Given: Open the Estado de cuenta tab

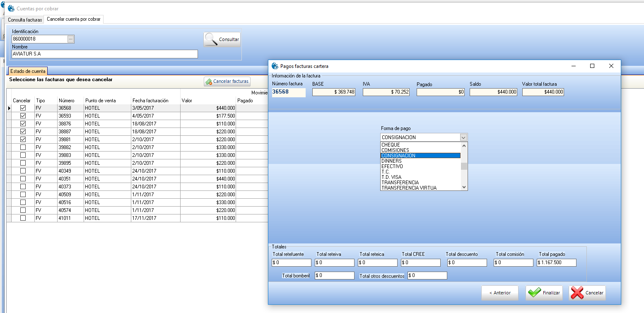Looking at the screenshot, I should pyautogui.click(x=28, y=71).
